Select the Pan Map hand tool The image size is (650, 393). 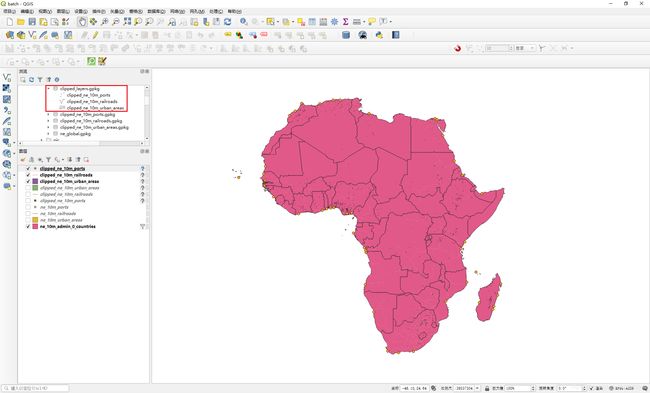(82, 22)
